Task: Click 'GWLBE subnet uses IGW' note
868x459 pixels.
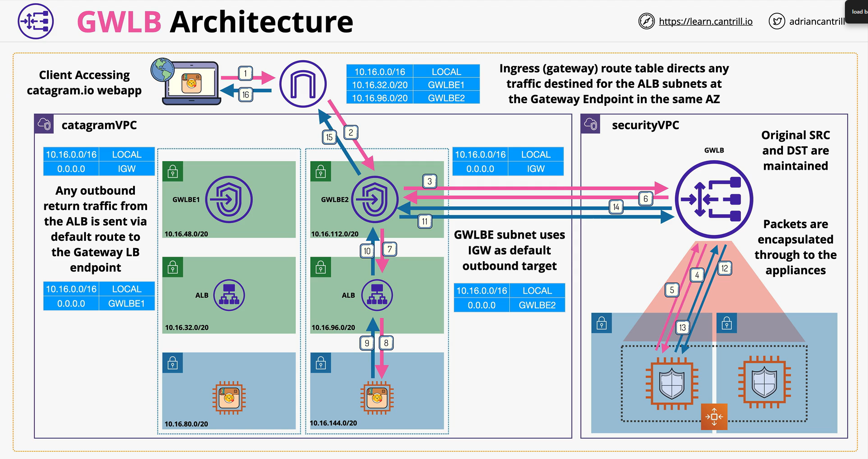Action: (x=510, y=250)
